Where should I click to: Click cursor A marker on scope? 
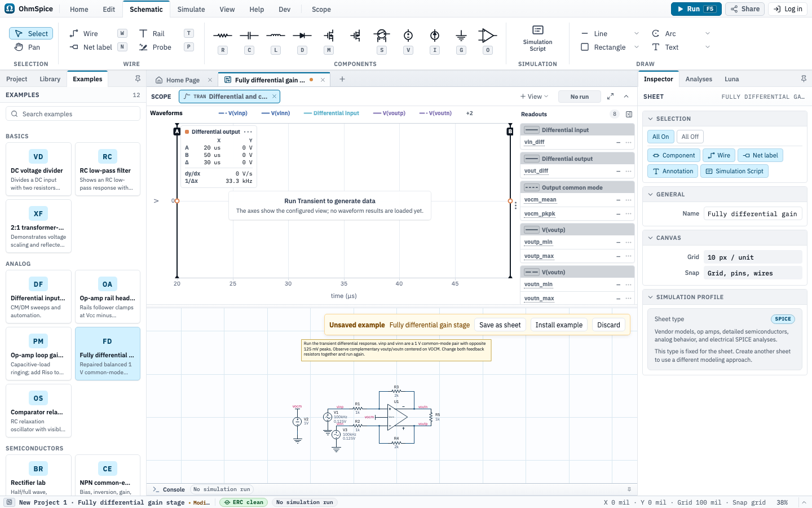click(x=177, y=132)
